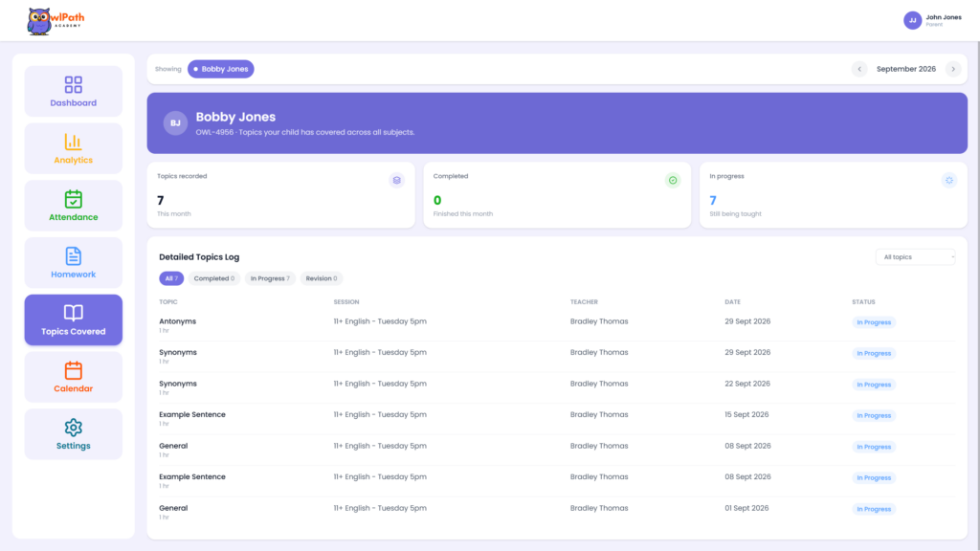Image resolution: width=980 pixels, height=551 pixels.
Task: Click the Detailed Topics Log heading
Action: coord(199,256)
